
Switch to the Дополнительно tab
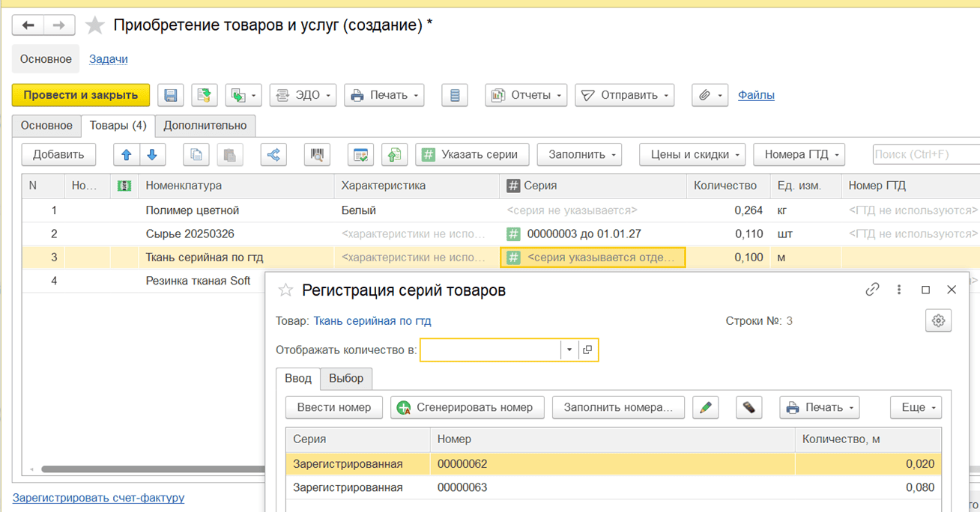coord(205,126)
